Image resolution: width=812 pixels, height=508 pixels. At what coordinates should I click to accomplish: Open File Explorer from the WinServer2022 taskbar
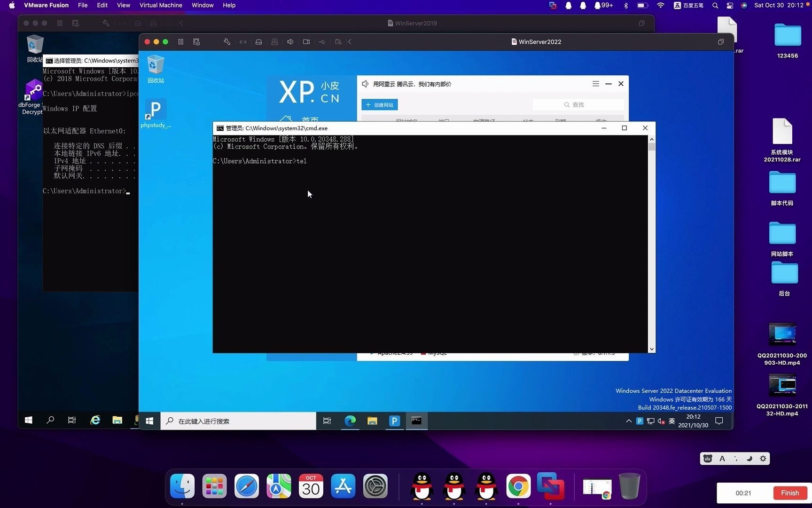[x=372, y=421]
